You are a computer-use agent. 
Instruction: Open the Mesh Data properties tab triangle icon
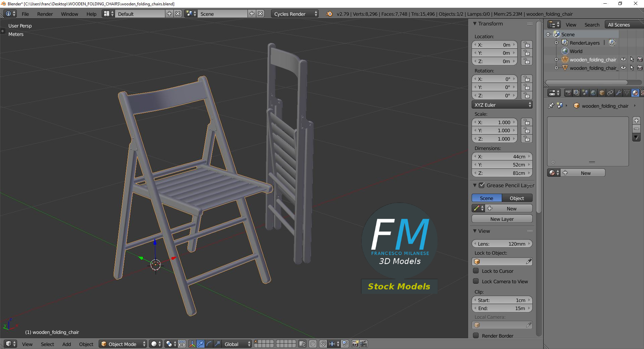point(627,93)
